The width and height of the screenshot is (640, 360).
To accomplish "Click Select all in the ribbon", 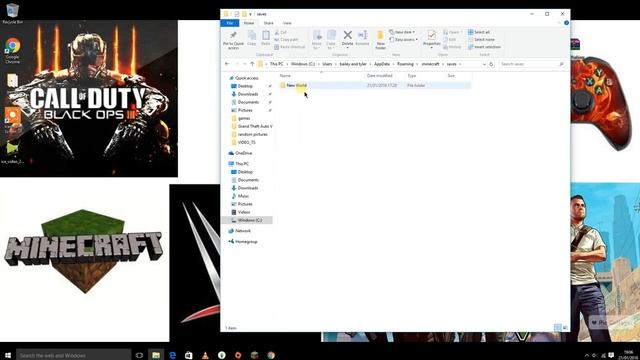I will 479,32.
